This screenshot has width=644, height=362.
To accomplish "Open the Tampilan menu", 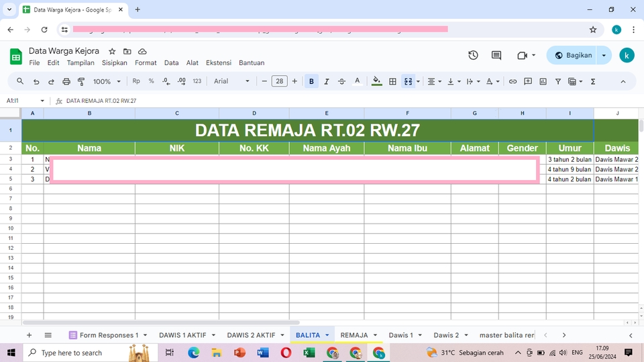I will 80,63.
